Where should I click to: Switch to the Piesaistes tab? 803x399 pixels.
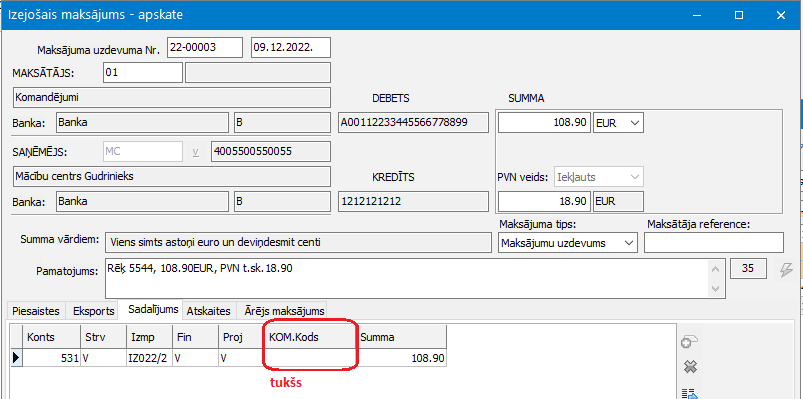pos(36,311)
